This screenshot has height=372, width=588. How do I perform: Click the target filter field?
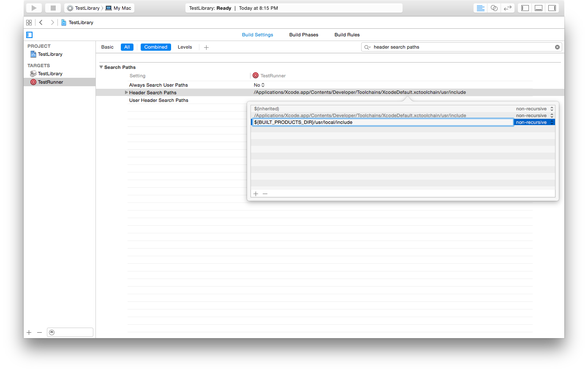click(x=70, y=332)
